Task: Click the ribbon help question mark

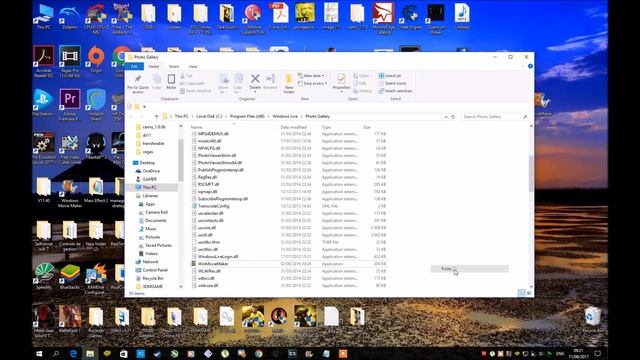Action: pyautogui.click(x=530, y=66)
